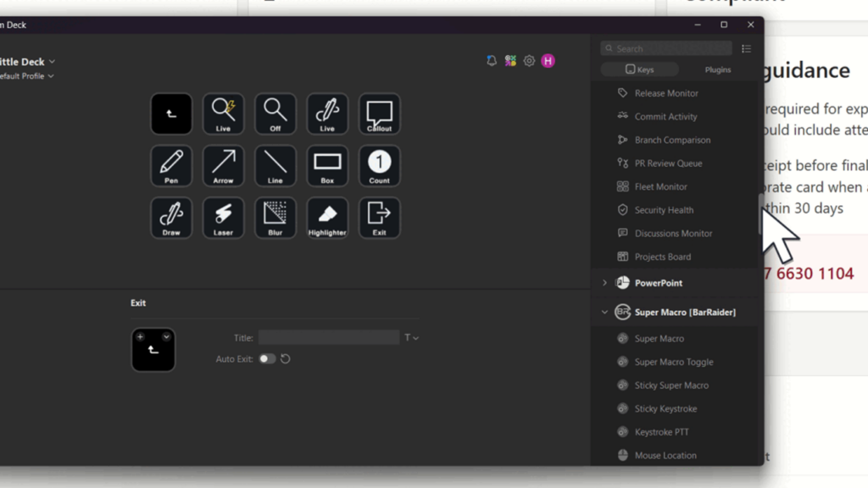868x488 pixels.
Task: Open the device name dropdown
Action: [x=26, y=61]
